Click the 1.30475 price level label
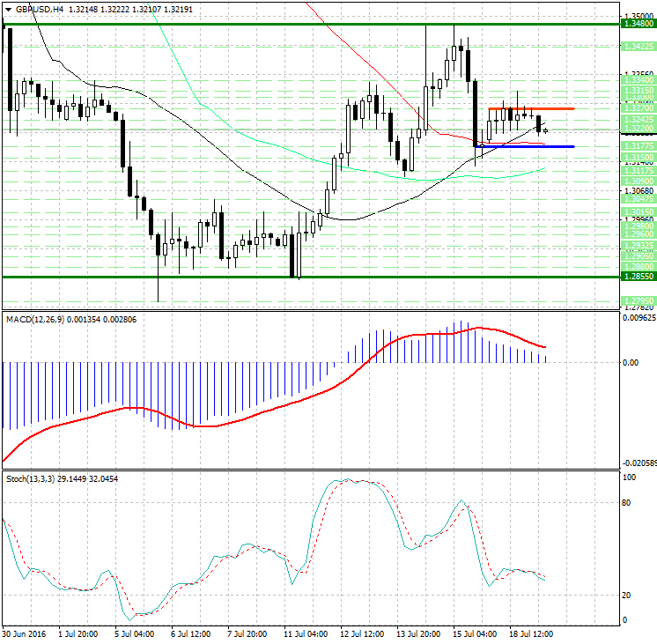This screenshot has height=644, width=657. [639, 199]
